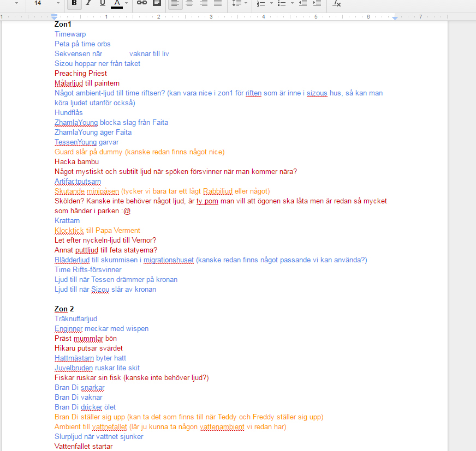Expand numbered list style options arrow
The image size is (476, 451).
point(271,3)
